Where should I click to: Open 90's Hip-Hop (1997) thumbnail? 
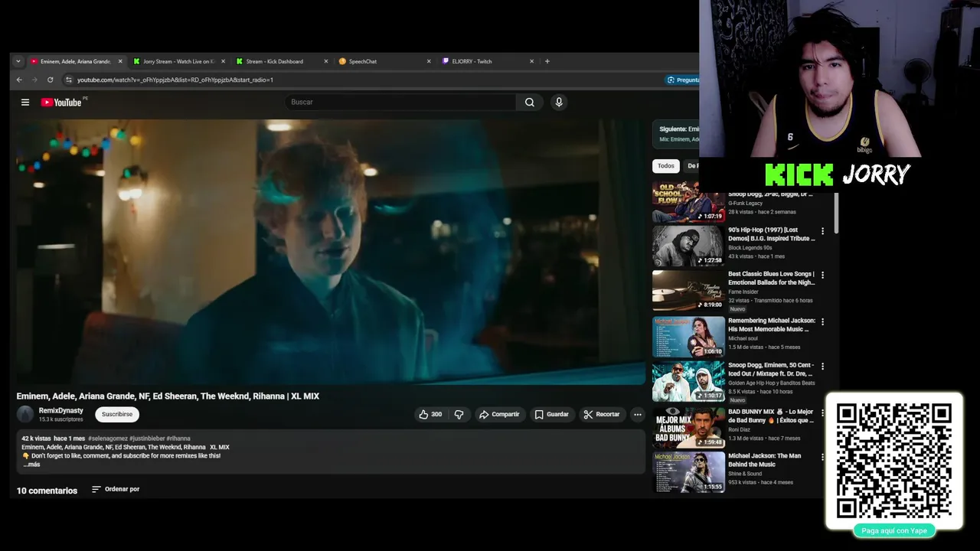[x=688, y=246]
